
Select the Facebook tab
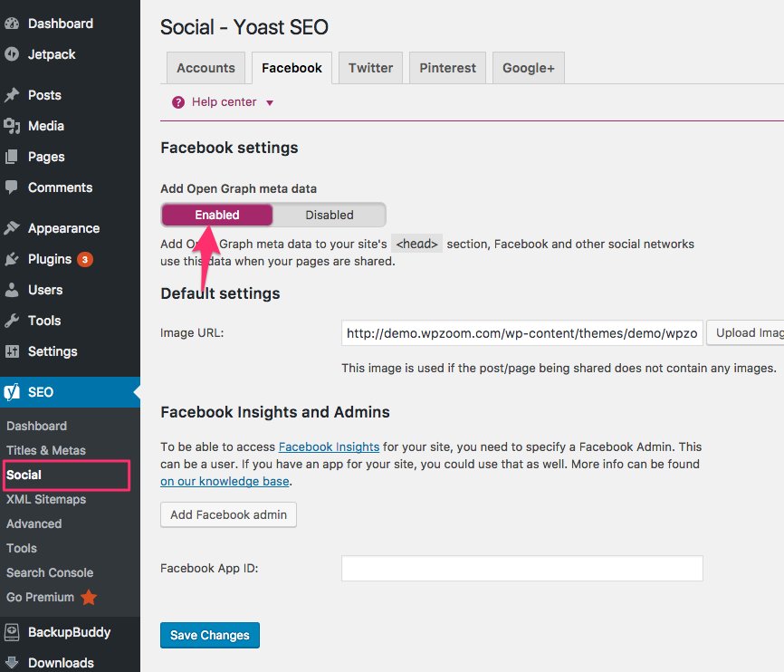292,68
